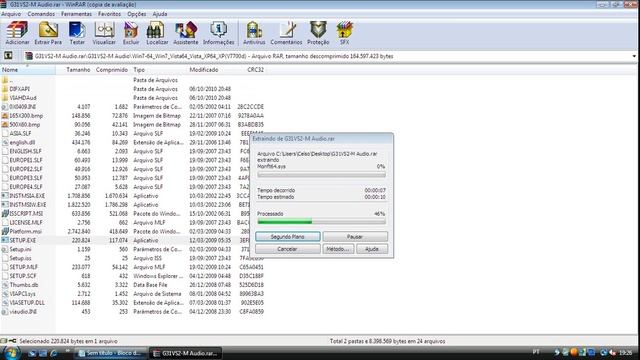This screenshot has width=640, height=360.
Task: Select the DIFXAPI folder
Action: coord(20,89)
